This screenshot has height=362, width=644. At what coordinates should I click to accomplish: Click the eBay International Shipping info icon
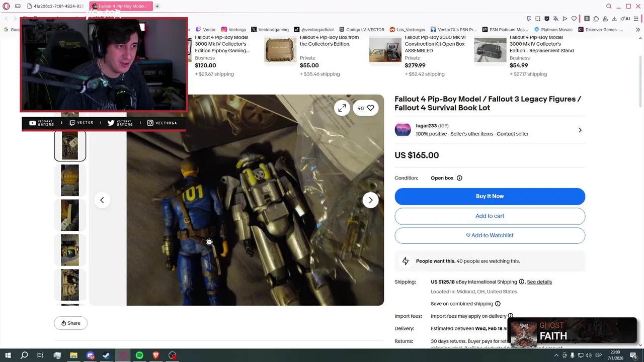(522, 282)
